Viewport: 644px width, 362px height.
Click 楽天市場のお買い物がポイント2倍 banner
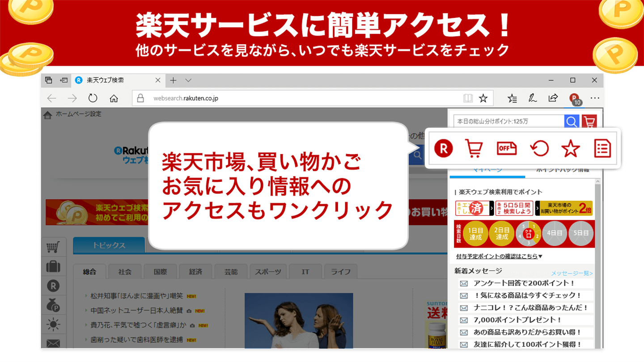tap(563, 208)
